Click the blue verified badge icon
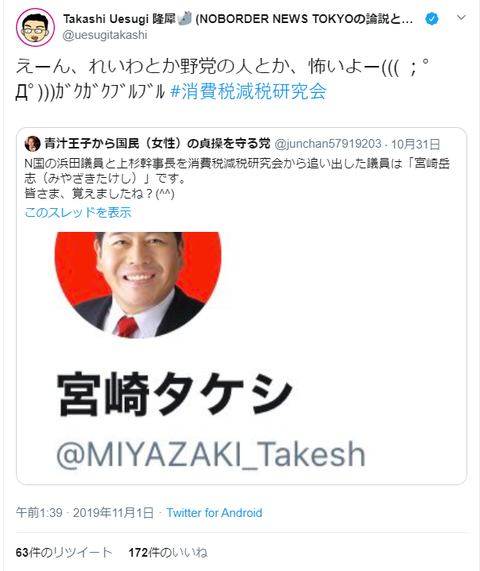480x571 pixels. pyautogui.click(x=432, y=18)
